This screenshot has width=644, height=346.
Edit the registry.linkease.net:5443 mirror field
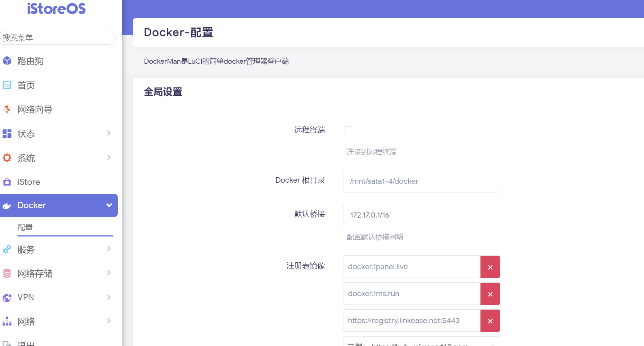pos(412,321)
